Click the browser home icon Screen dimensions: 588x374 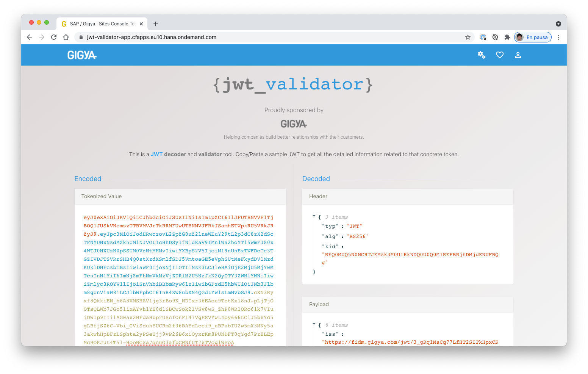click(66, 37)
